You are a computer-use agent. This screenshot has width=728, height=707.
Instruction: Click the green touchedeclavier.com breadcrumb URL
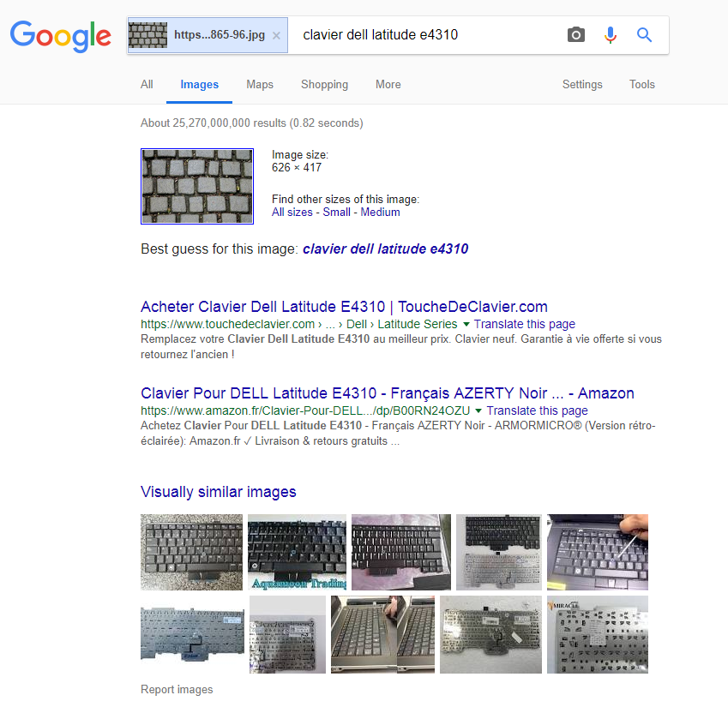coord(299,324)
